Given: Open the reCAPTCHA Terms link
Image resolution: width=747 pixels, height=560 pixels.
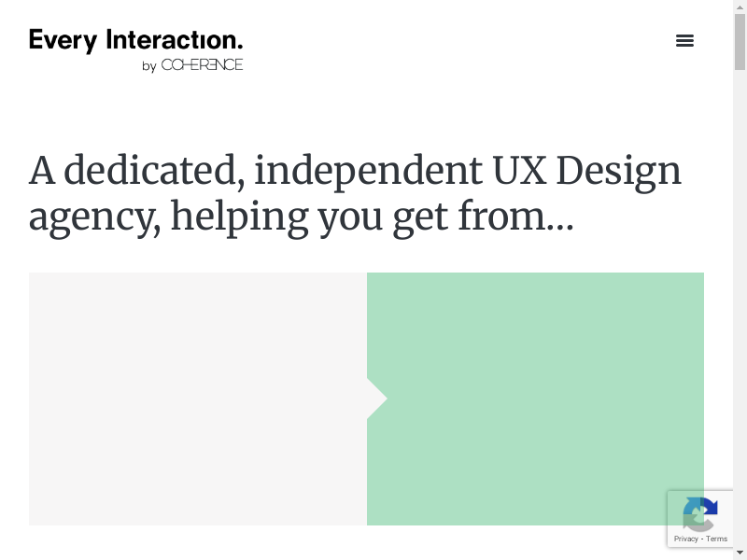Looking at the screenshot, I should click(x=717, y=539).
